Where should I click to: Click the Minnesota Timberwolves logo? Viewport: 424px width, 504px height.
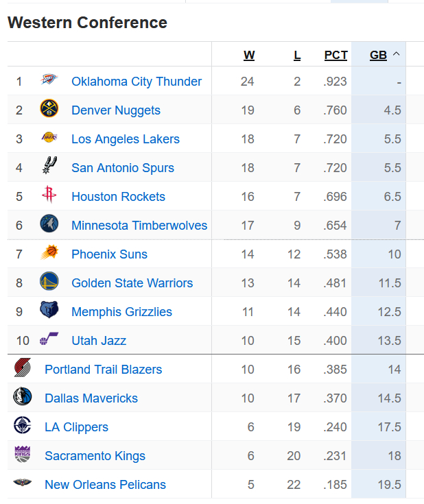49,225
